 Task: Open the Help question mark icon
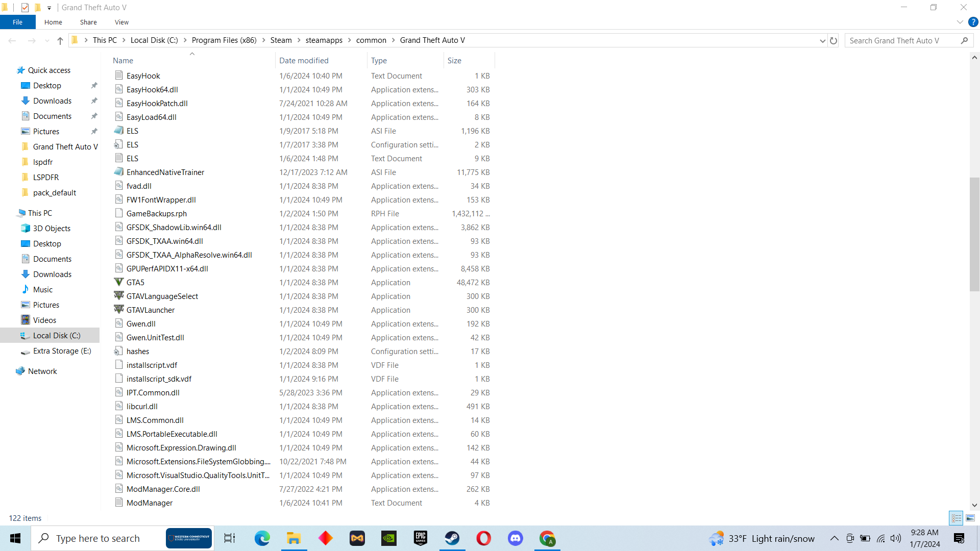[x=973, y=22]
